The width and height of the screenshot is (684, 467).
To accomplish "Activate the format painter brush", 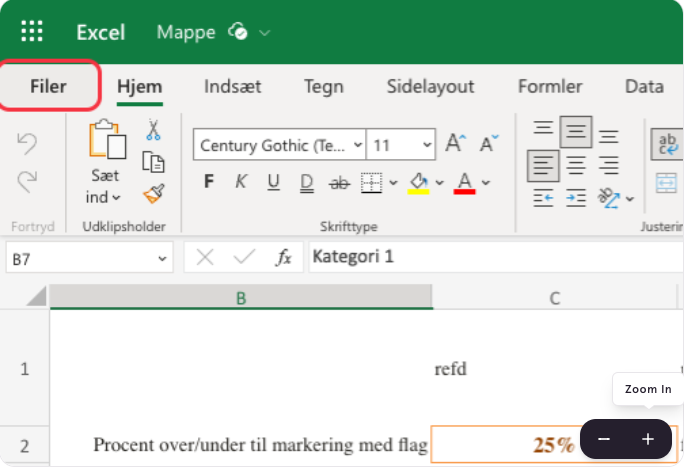I will click(154, 194).
